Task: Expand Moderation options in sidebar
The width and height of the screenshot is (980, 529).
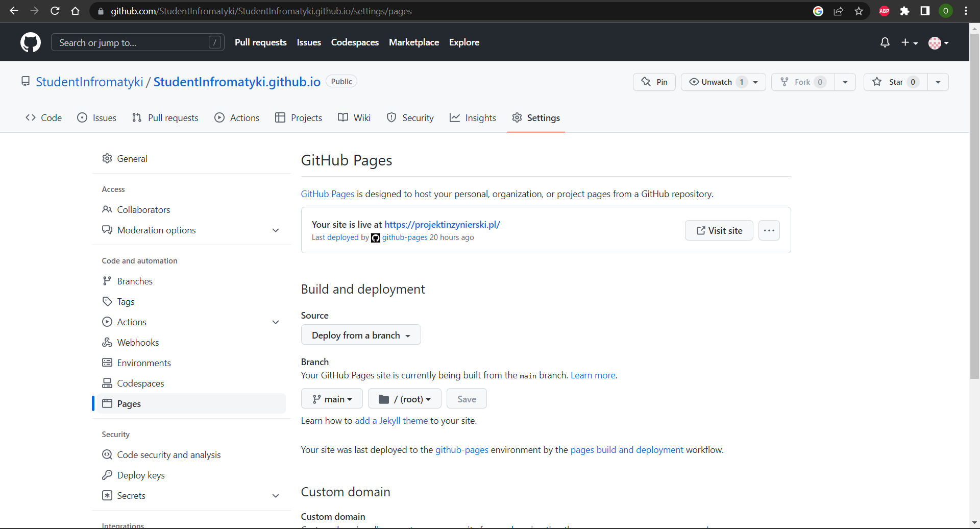Action: click(276, 230)
